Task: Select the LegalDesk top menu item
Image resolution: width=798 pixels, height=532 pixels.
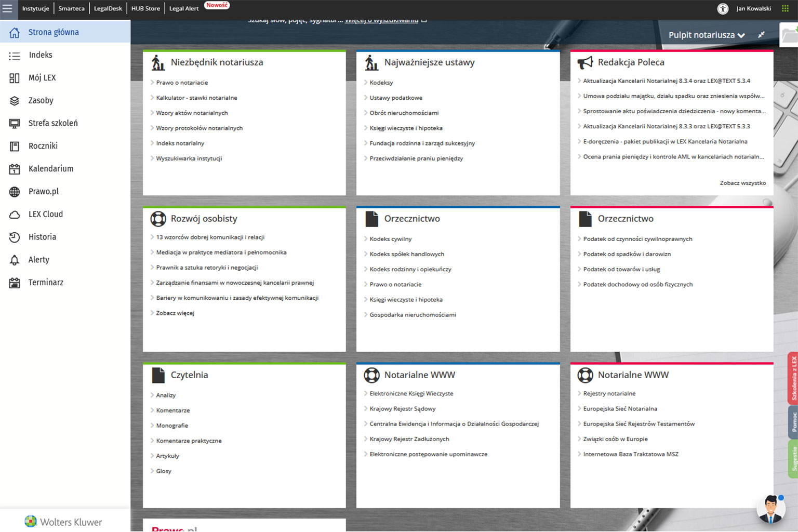Action: pos(108,8)
